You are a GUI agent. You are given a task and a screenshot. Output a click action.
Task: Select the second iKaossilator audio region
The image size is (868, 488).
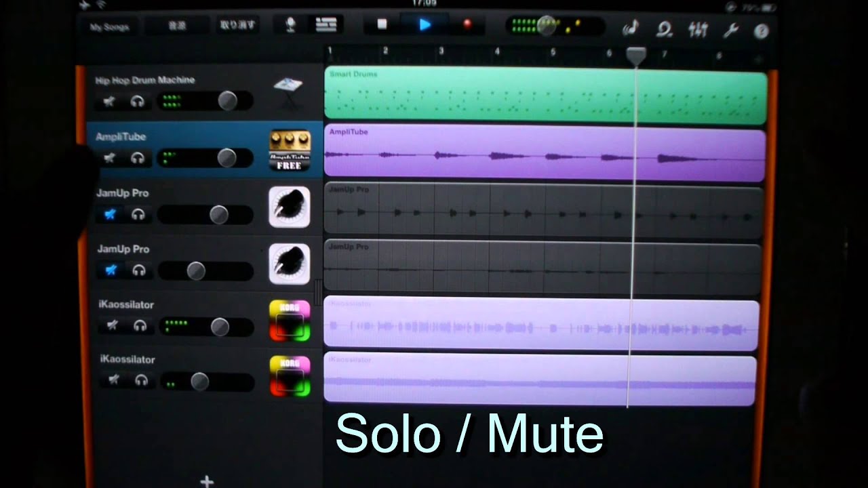[x=540, y=379]
